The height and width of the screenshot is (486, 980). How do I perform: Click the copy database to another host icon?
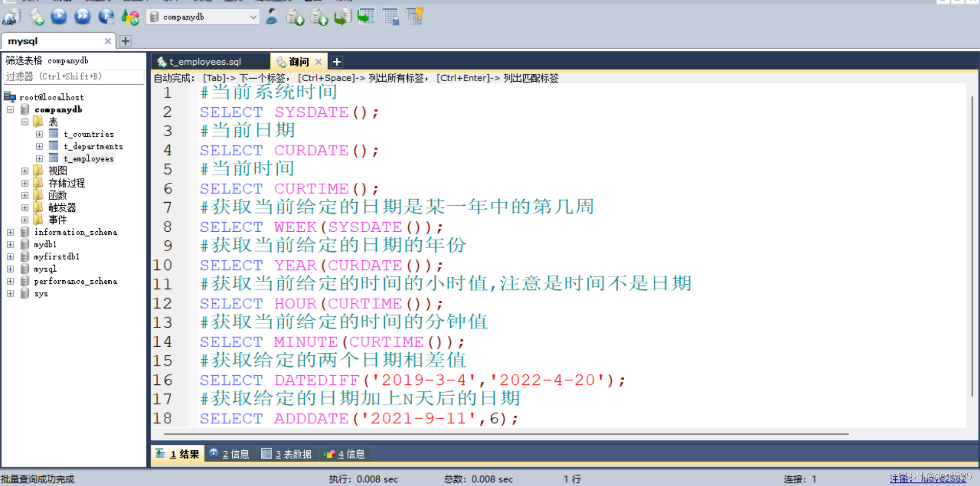click(343, 17)
